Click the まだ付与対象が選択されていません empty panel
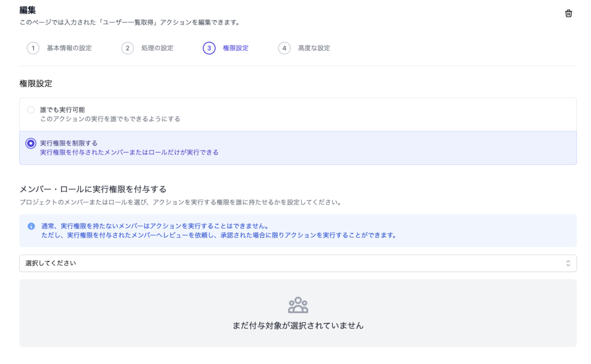 [298, 325]
